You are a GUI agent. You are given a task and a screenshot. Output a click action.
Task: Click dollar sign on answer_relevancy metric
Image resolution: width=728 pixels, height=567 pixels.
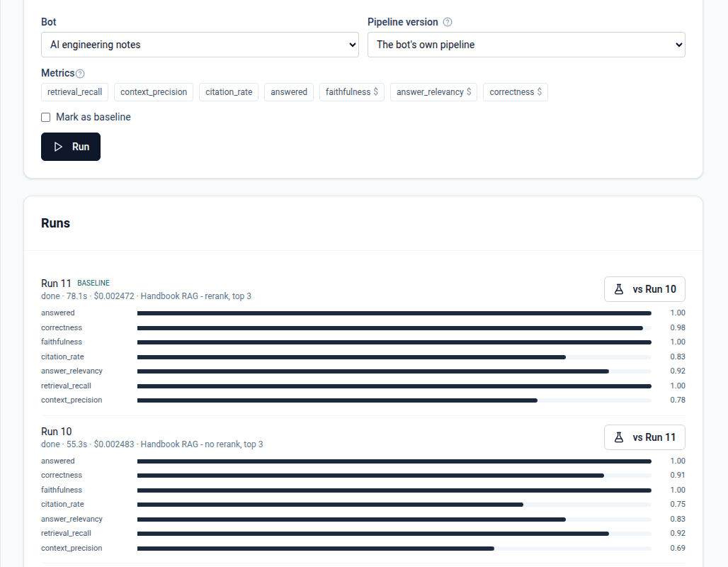pos(469,91)
